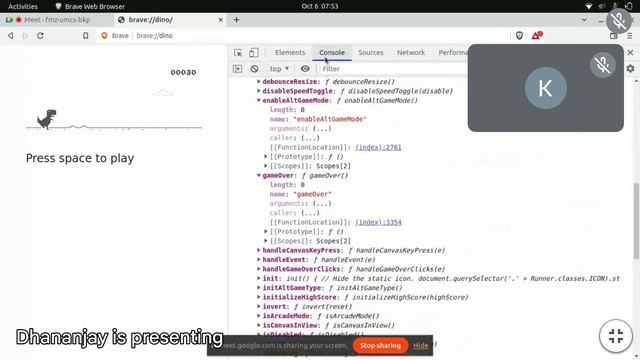Open the network status icon in the top bar
The image size is (640, 360).
pyautogui.click(x=589, y=6)
